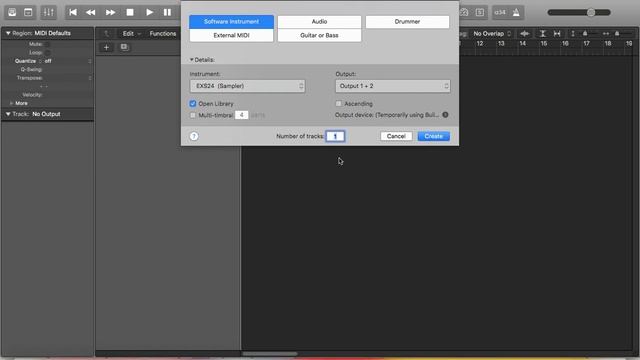The height and width of the screenshot is (360, 640).
Task: Click the horizontal scrollbar in tracks area
Action: pos(270,354)
